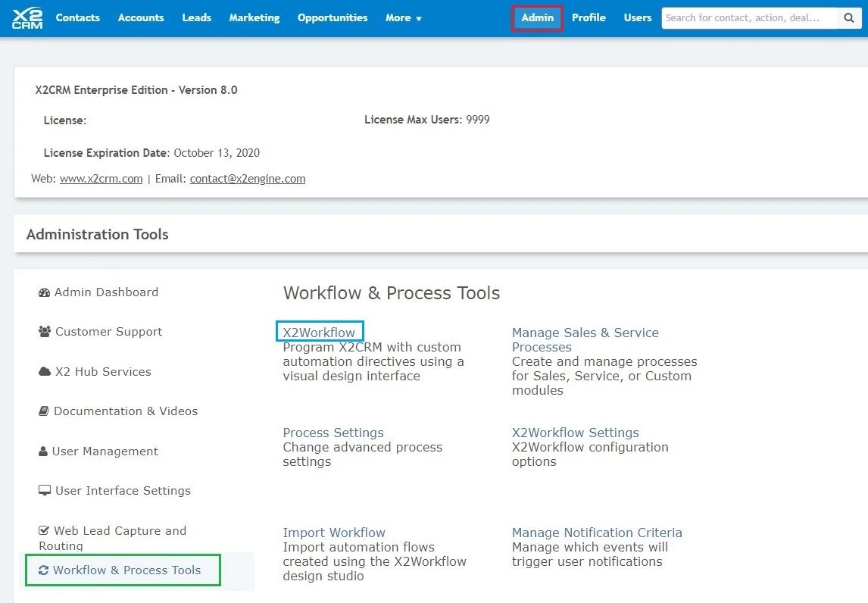
Task: Open the Contacts module
Action: (x=78, y=17)
